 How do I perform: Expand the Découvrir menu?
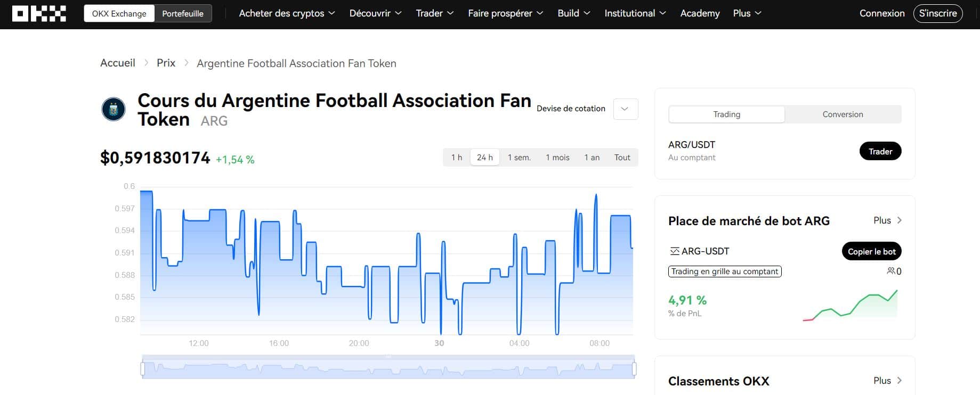click(x=375, y=13)
